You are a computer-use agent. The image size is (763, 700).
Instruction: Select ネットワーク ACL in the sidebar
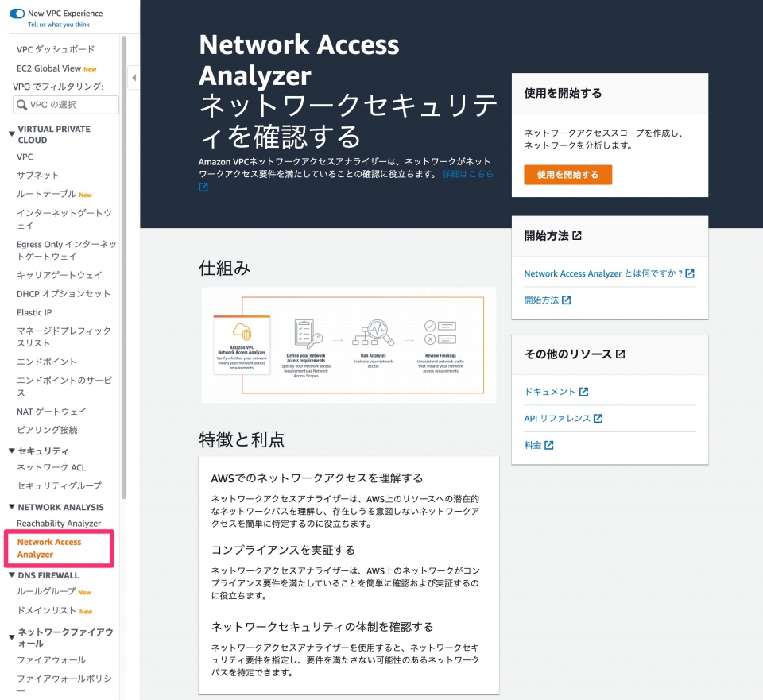point(52,467)
